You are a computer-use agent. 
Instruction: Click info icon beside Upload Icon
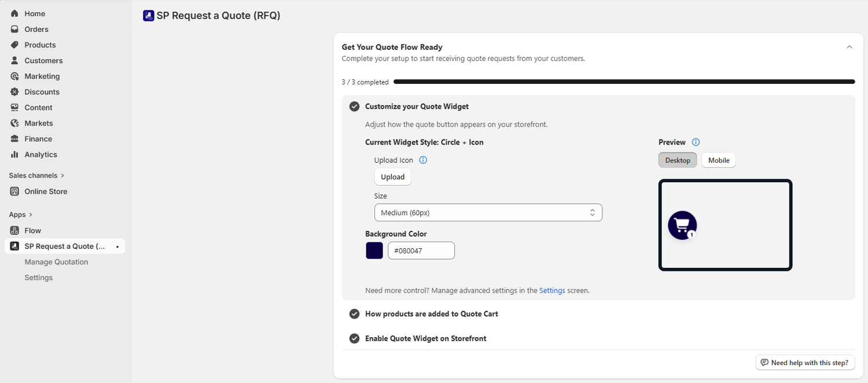[423, 160]
